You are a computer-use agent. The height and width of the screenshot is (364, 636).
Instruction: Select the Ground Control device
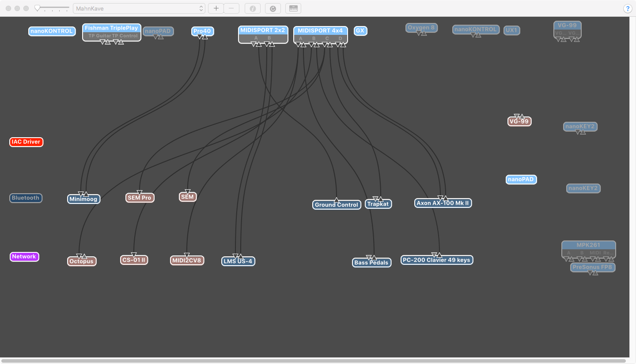(x=337, y=205)
